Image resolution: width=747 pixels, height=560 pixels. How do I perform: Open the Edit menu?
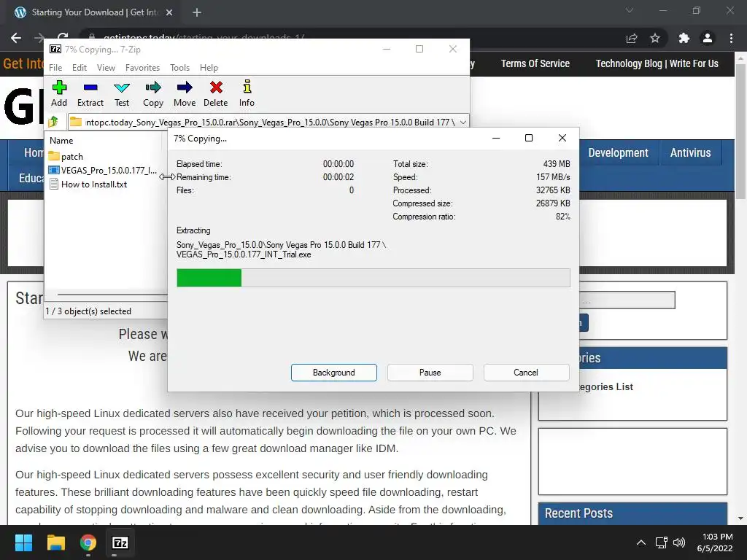click(80, 68)
